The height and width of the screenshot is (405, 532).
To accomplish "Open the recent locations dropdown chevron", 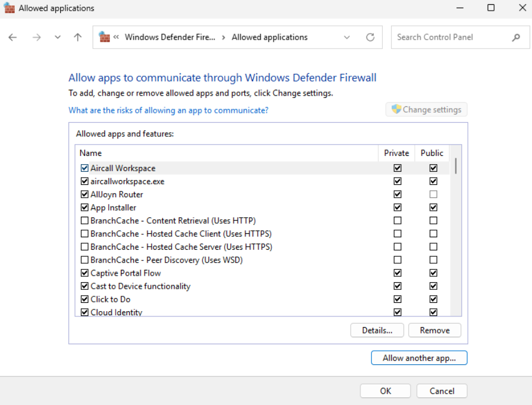I will pos(58,37).
